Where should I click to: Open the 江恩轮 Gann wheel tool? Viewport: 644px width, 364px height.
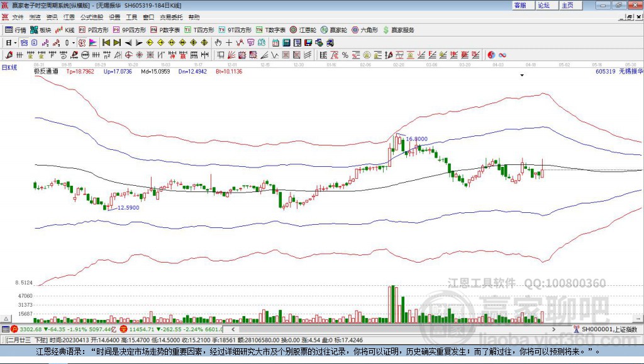click(x=303, y=30)
